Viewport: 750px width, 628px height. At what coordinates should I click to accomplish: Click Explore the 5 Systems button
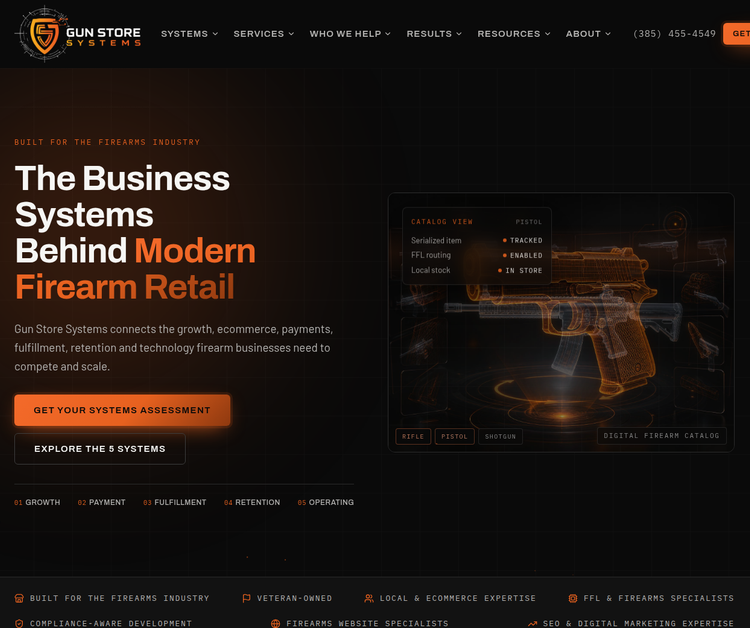click(x=100, y=449)
